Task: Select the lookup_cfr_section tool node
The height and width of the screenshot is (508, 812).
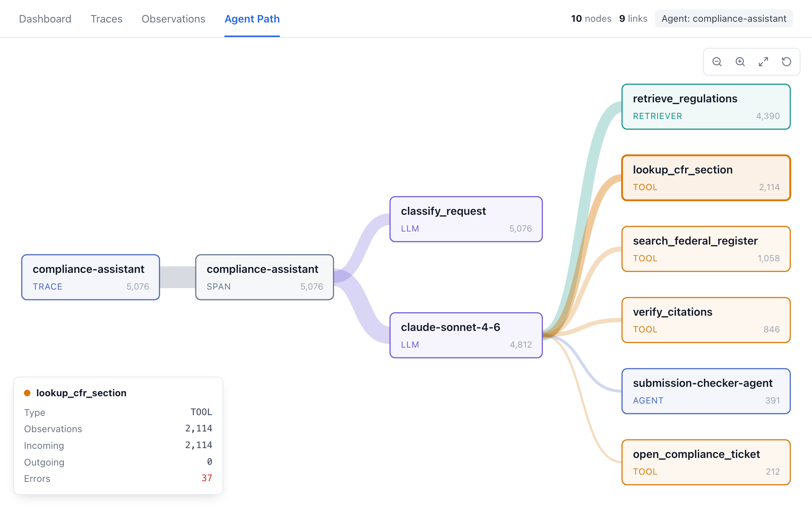Action: (706, 178)
